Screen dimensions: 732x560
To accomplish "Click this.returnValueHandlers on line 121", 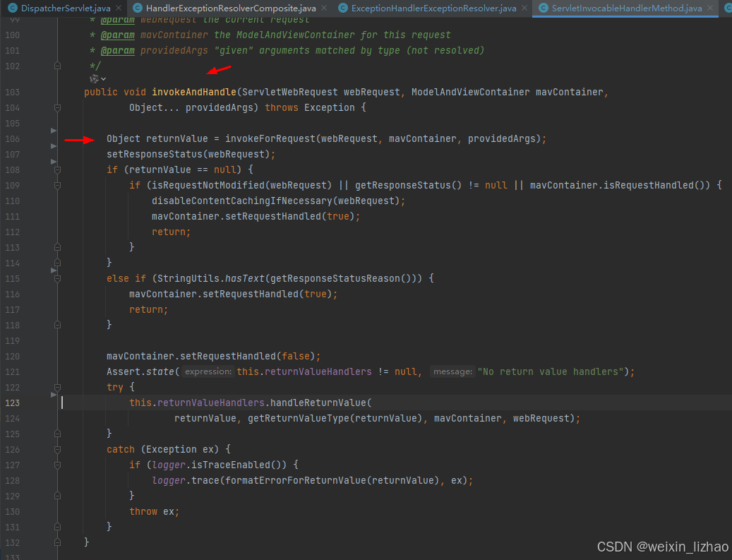I will tap(304, 371).
